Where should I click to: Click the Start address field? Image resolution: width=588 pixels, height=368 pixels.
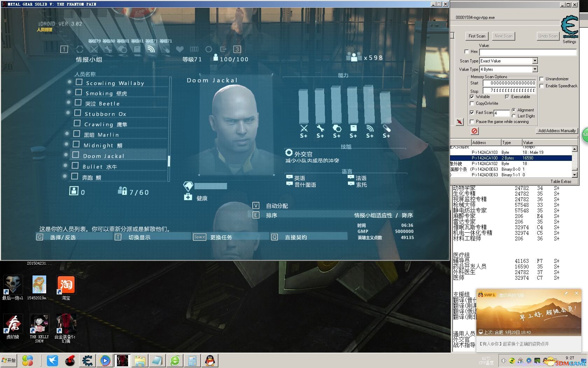click(509, 83)
